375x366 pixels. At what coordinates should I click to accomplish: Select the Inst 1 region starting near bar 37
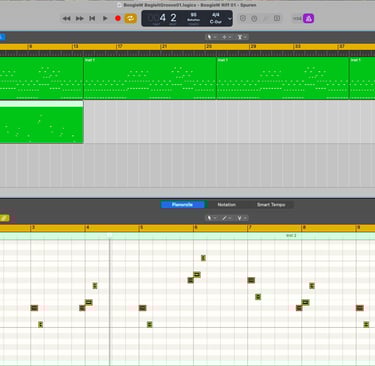362,78
